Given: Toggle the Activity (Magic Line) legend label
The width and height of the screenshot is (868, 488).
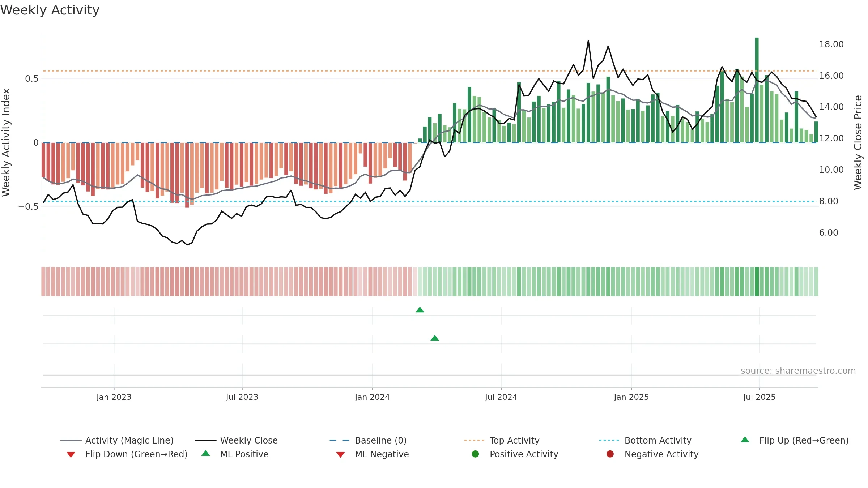Looking at the screenshot, I should [x=129, y=440].
